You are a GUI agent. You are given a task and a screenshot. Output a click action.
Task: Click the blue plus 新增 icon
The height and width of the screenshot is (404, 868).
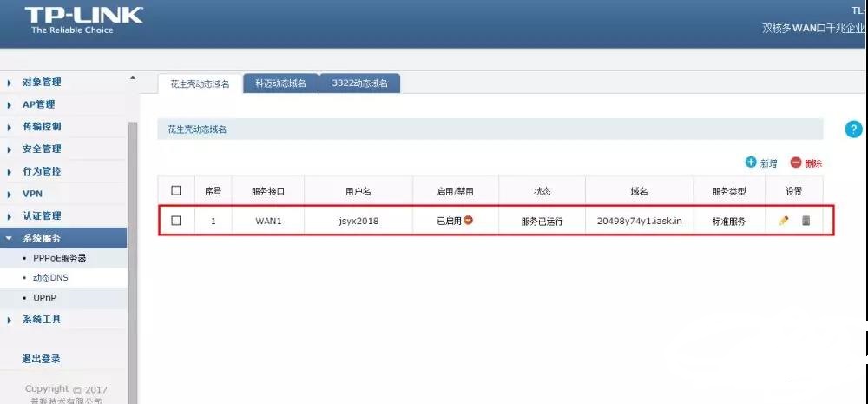coord(751,162)
